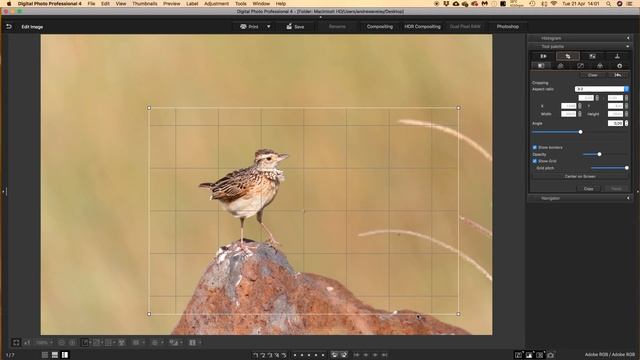Click the Adobe RGB color space text

(609, 355)
